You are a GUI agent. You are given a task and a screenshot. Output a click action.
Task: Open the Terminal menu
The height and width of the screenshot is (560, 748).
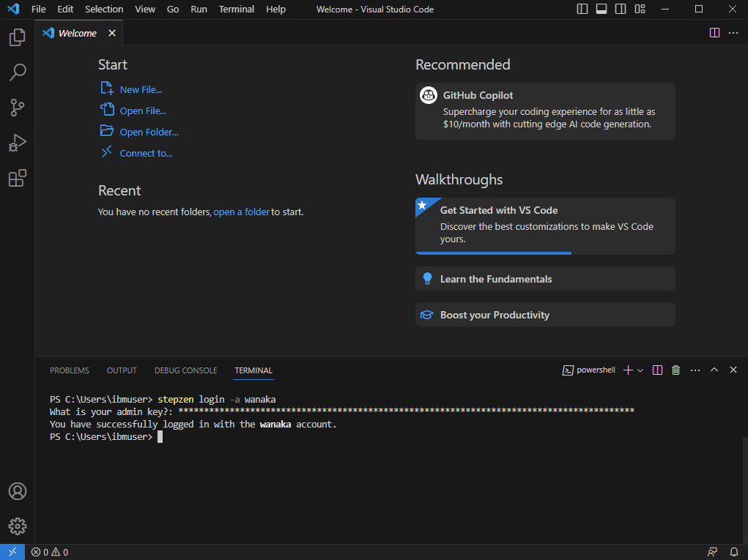coord(237,10)
